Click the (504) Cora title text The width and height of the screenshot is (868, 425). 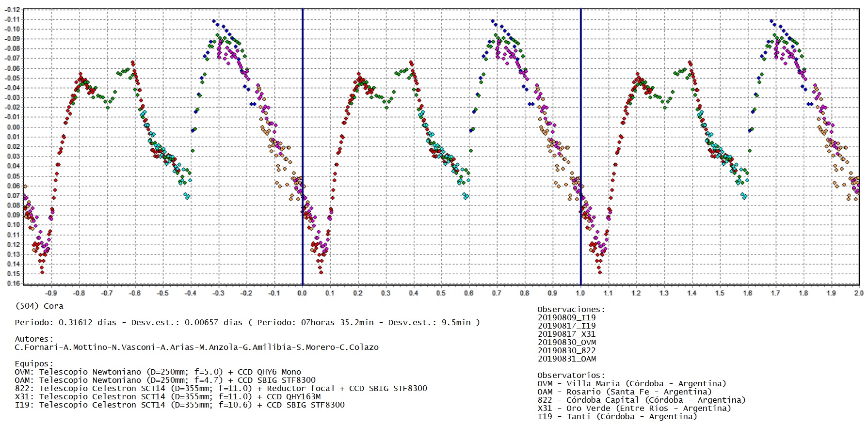(x=39, y=306)
